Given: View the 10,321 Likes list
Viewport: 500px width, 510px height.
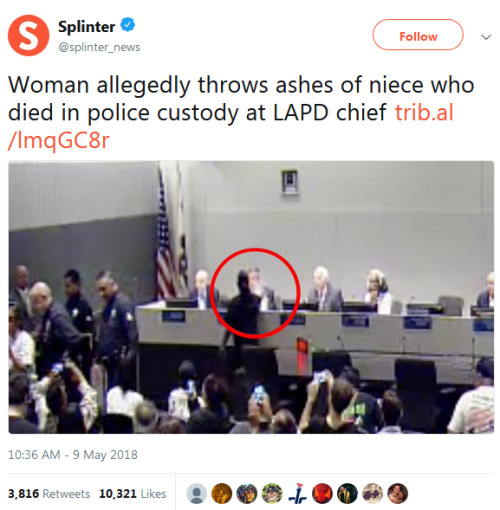Looking at the screenshot, I should (x=133, y=494).
